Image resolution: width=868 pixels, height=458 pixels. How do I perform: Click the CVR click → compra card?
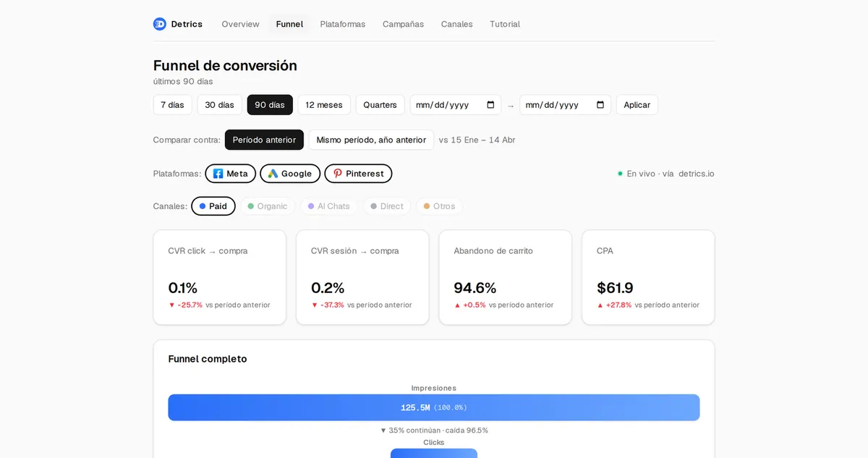[x=220, y=277]
